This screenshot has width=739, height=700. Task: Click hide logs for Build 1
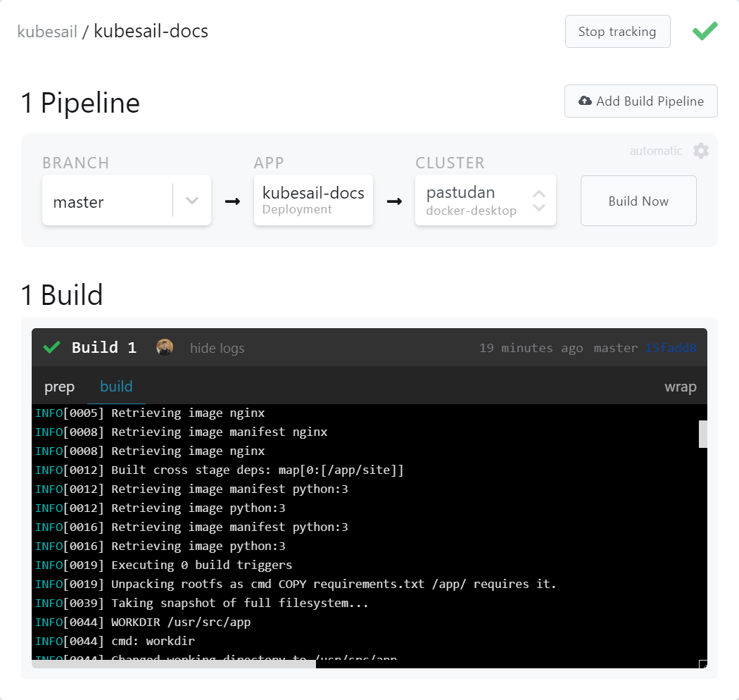[217, 348]
